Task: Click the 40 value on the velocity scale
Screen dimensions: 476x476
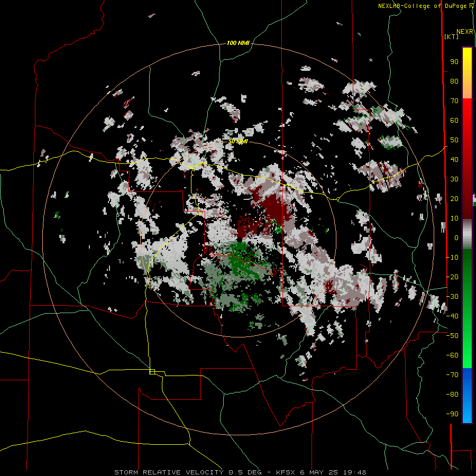Action: coord(454,159)
